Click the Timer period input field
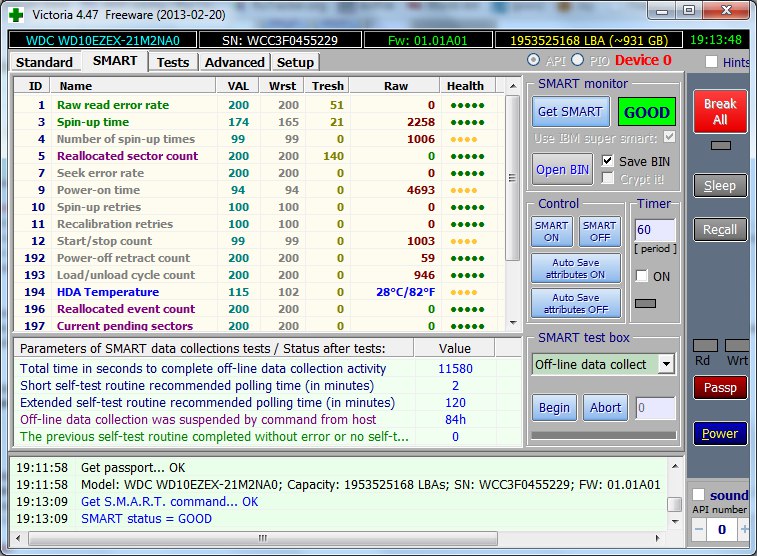The height and width of the screenshot is (556, 757). tap(655, 232)
